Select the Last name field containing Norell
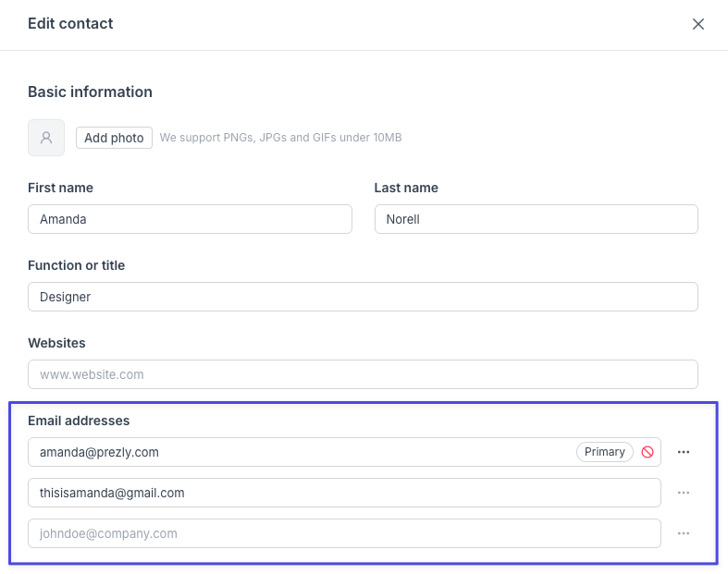This screenshot has height=574, width=728. pos(536,219)
